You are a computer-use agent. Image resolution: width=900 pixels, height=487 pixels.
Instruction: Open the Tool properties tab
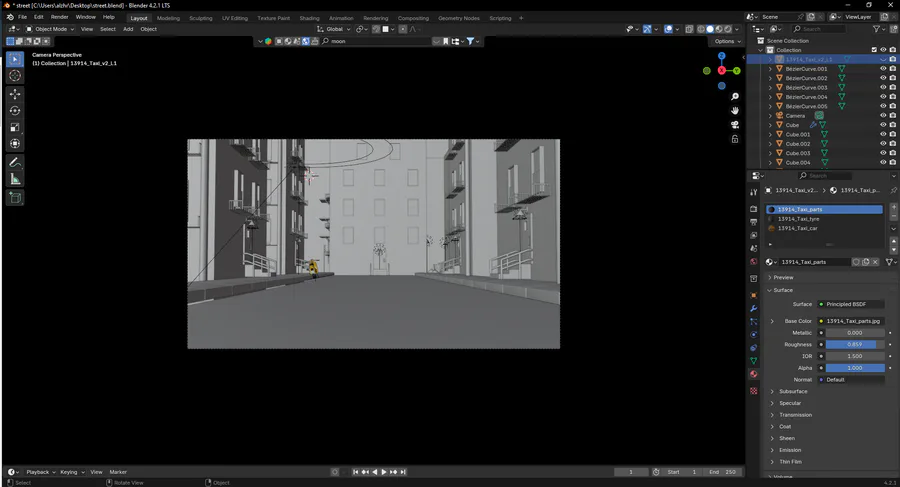click(754, 192)
